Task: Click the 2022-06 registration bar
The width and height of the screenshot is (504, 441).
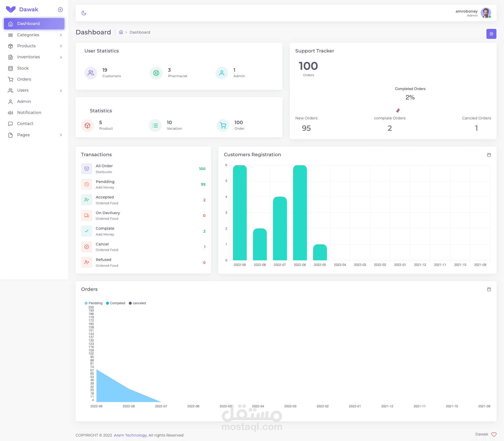Action: [300, 213]
